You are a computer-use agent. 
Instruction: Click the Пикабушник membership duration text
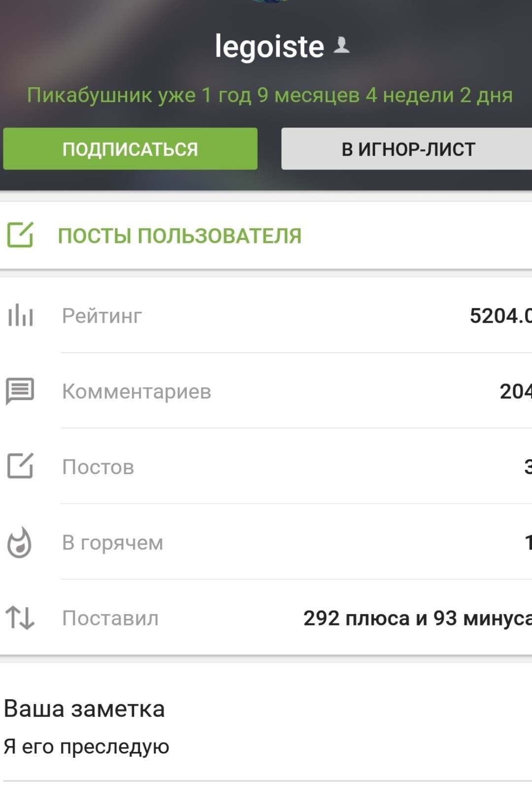tap(269, 95)
